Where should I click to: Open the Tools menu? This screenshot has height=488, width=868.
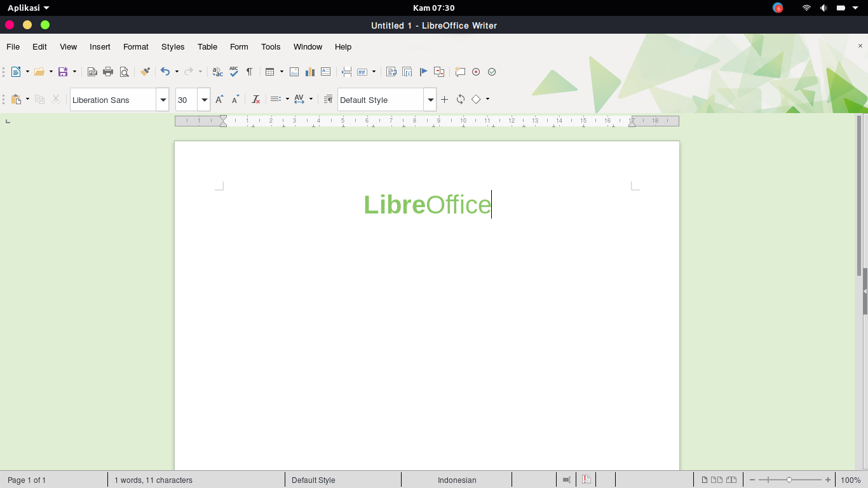pyautogui.click(x=271, y=47)
